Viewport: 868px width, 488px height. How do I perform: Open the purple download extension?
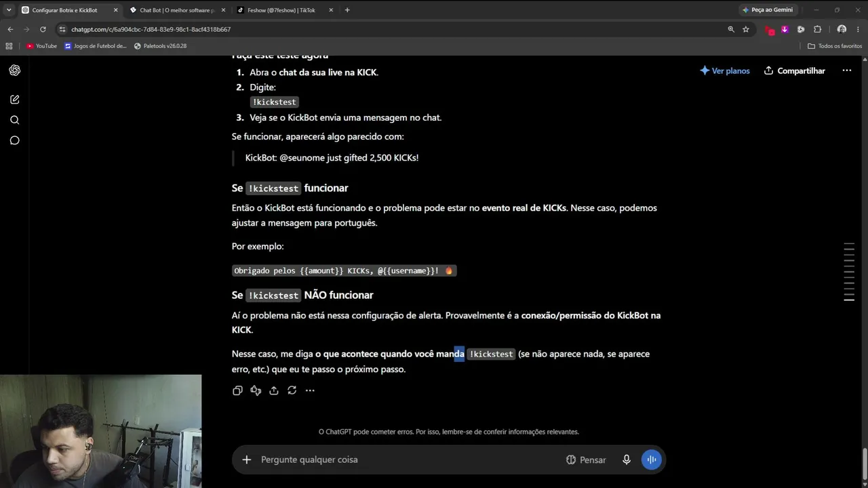click(x=785, y=29)
